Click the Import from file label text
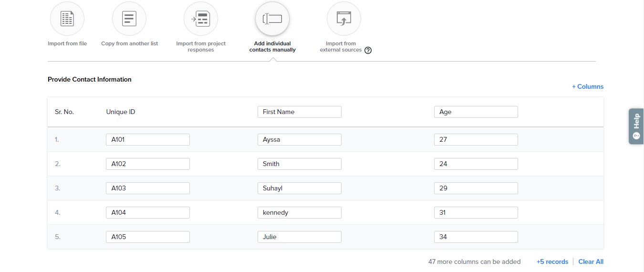This screenshot has height=272, width=644. point(67,43)
